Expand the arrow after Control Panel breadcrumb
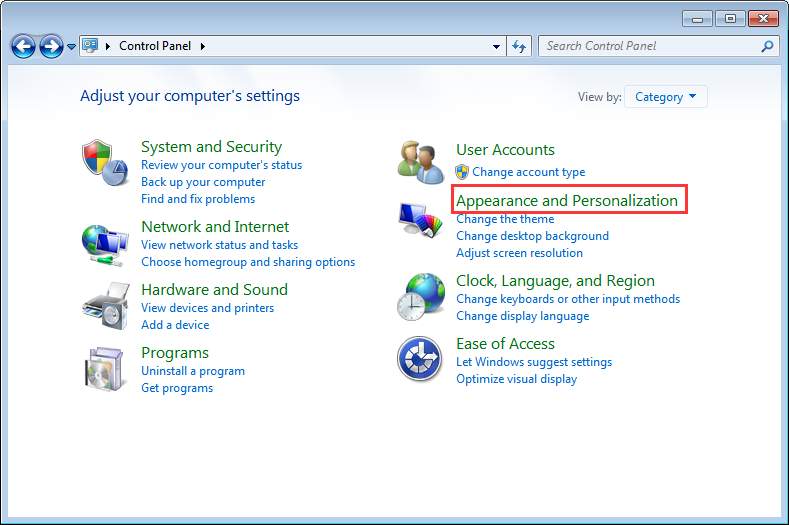The width and height of the screenshot is (789, 525). (x=203, y=46)
